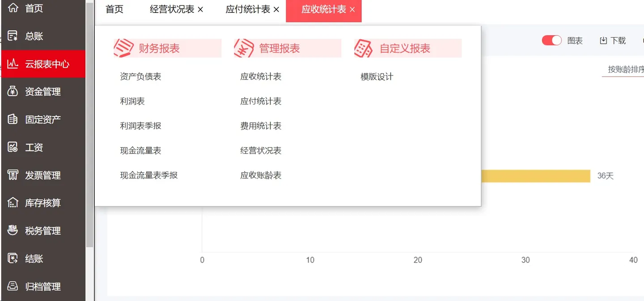
Task: Select 云报表中心 in the sidebar
Action: (x=43, y=64)
